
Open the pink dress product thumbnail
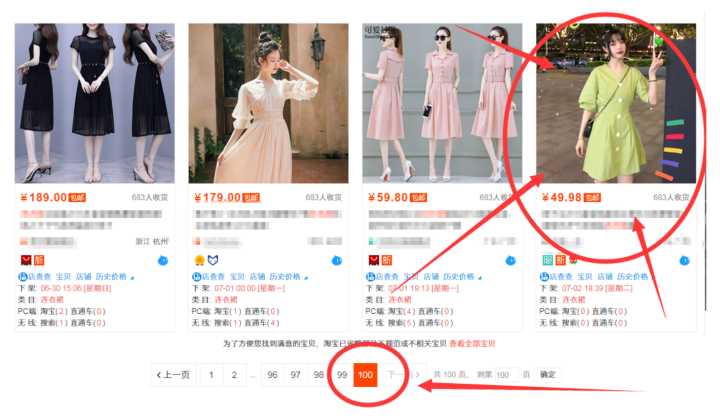[442, 103]
